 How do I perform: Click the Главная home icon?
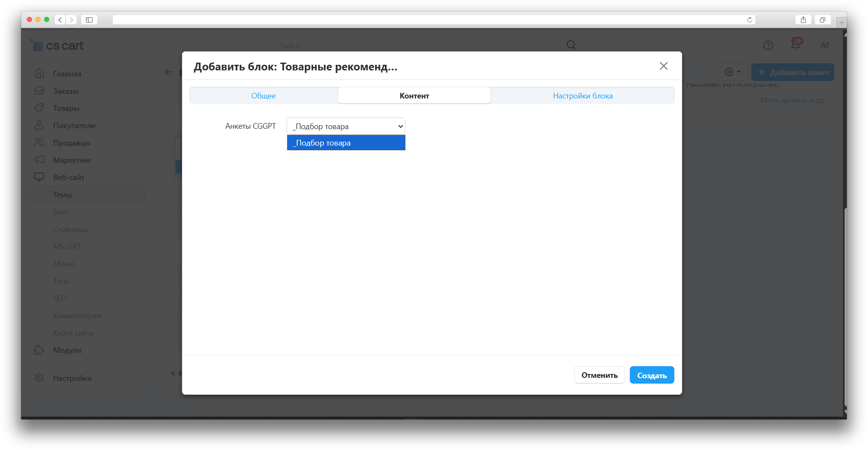(x=39, y=74)
